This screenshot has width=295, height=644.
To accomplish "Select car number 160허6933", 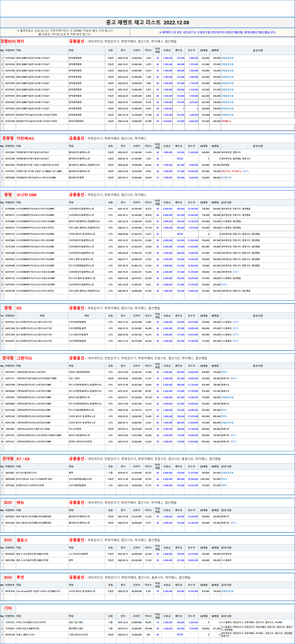I will coord(10,517).
